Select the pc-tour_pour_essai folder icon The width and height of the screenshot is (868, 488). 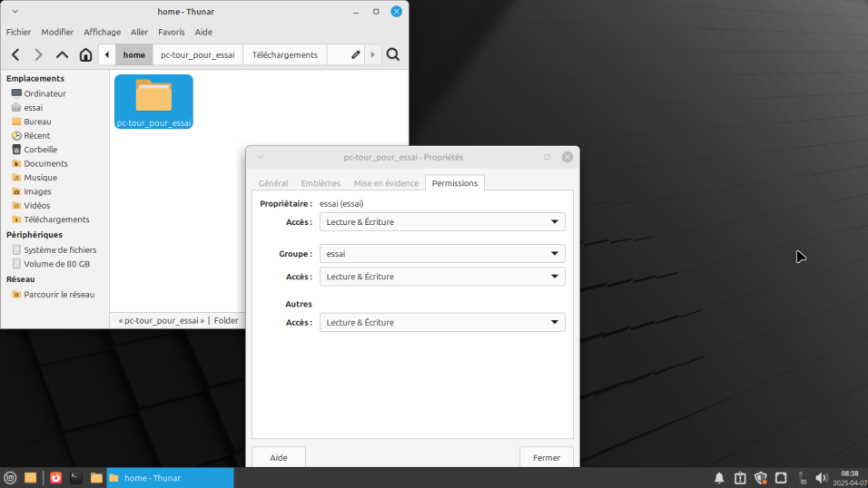tap(153, 102)
